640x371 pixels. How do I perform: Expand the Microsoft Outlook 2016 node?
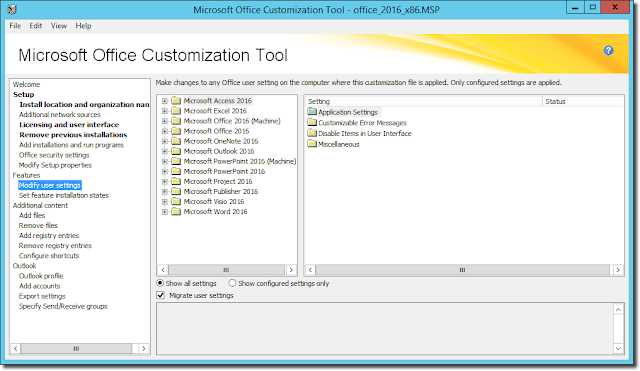[165, 151]
